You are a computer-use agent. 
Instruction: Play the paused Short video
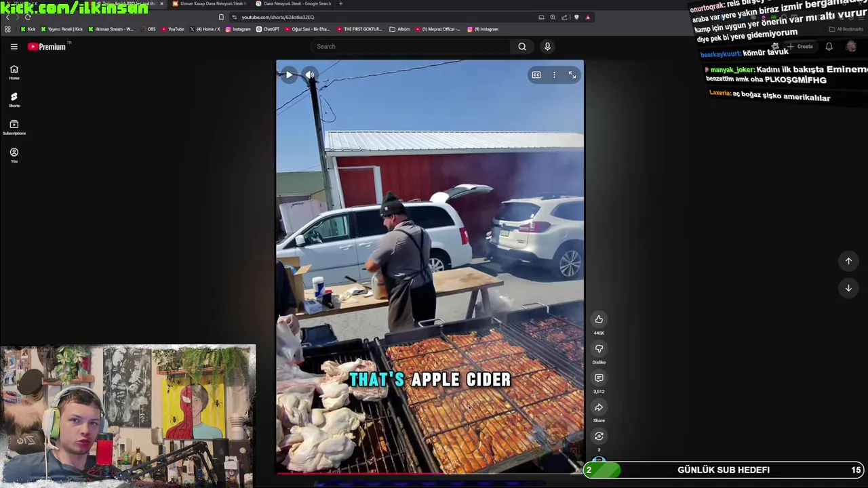tap(289, 75)
